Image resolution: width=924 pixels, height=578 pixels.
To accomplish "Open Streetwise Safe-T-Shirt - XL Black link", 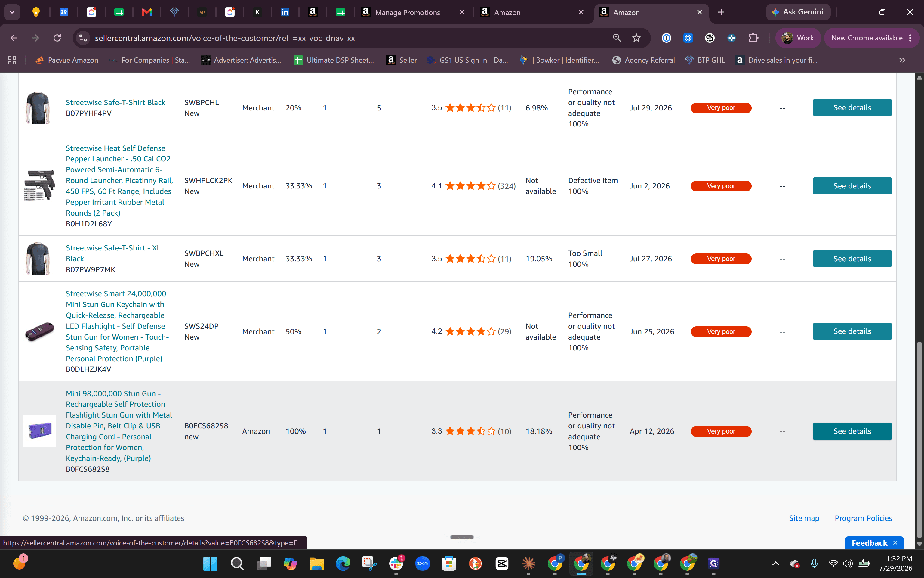I will click(x=113, y=253).
